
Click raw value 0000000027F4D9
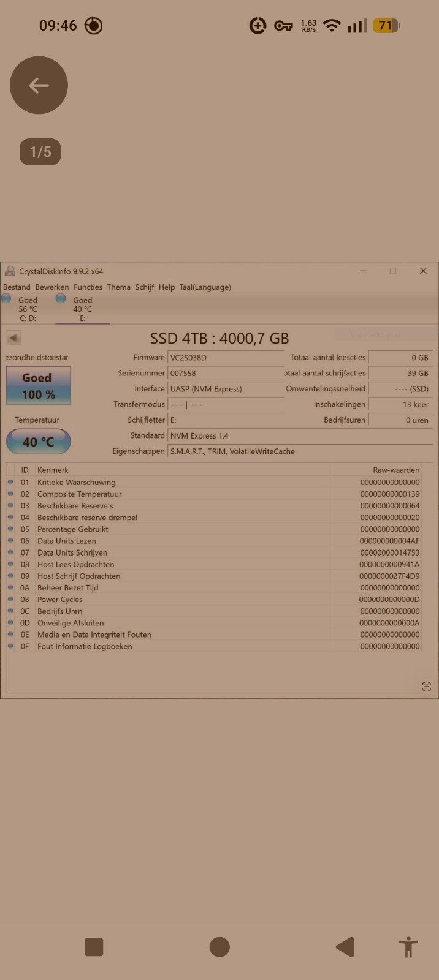pyautogui.click(x=389, y=576)
